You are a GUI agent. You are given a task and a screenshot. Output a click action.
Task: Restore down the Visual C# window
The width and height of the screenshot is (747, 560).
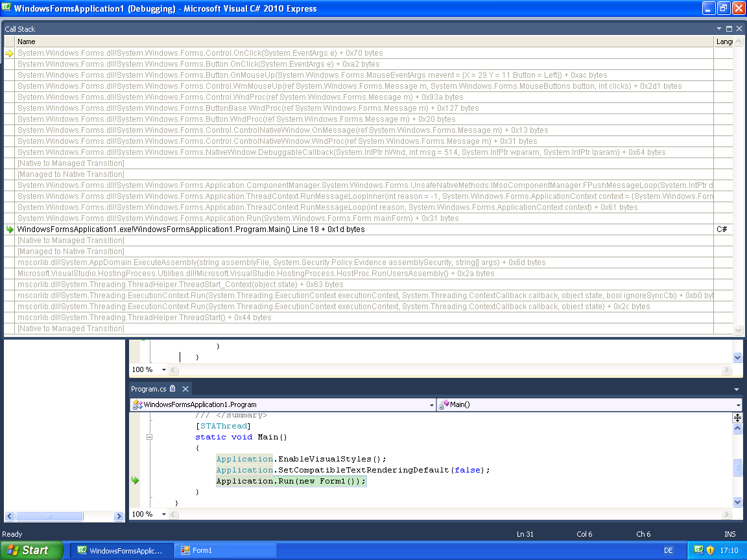724,8
